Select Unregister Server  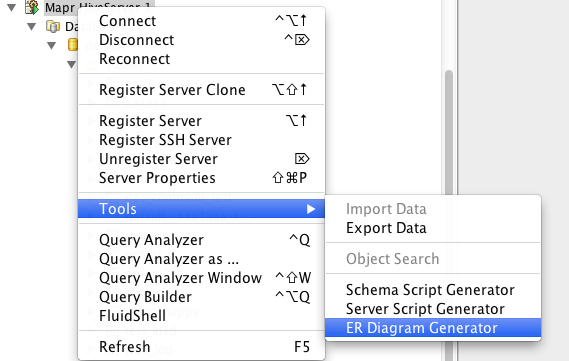(201, 159)
